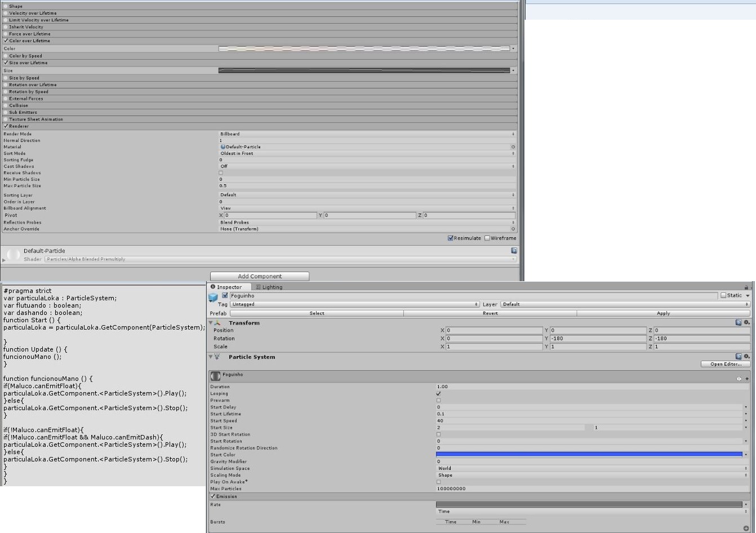The width and height of the screenshot is (756, 533).
Task: Open the Emission Rate Time dropdown
Action: (593, 512)
